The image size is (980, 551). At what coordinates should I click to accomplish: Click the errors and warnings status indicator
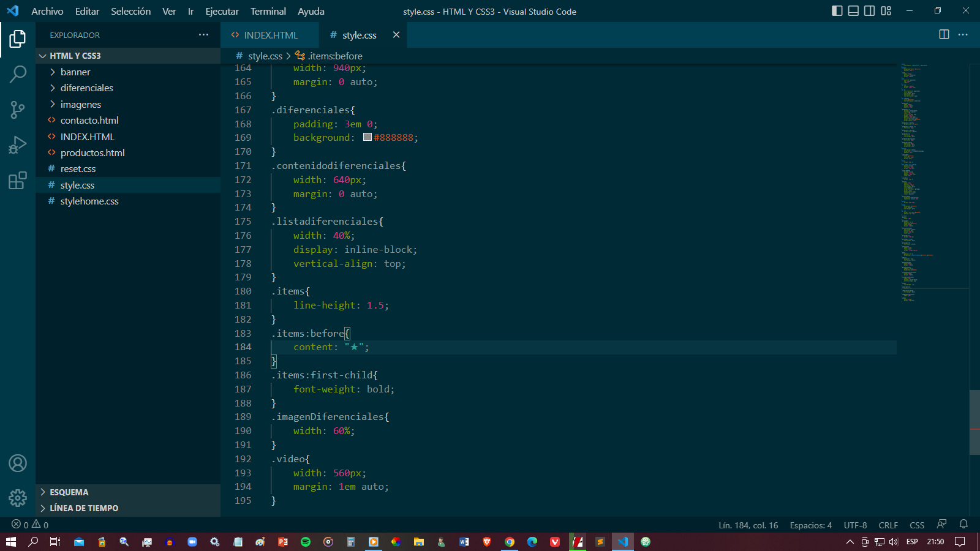pos(30,525)
